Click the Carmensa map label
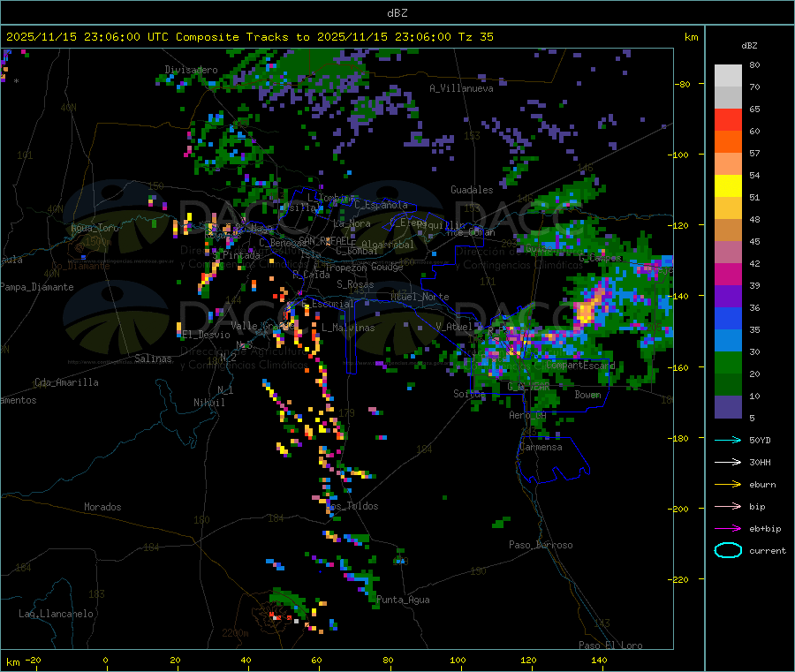Viewport: 795px width, 672px height. pyautogui.click(x=541, y=447)
